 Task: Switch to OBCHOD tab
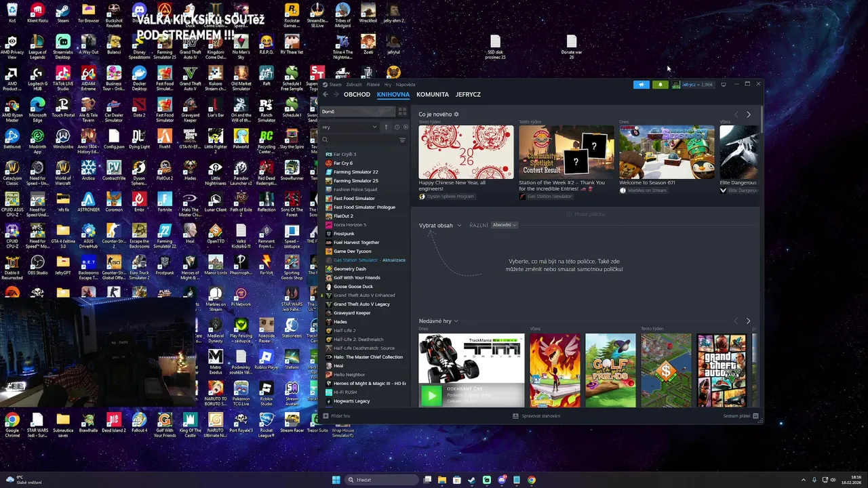coord(357,95)
